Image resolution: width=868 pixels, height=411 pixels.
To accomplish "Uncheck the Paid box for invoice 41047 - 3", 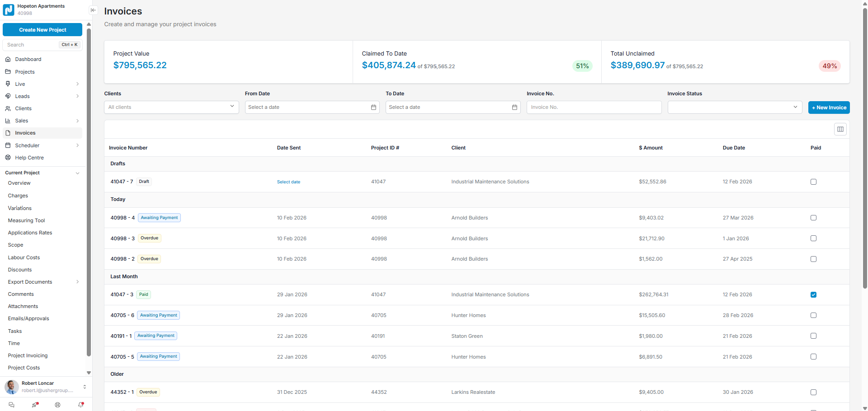I will click(x=813, y=295).
